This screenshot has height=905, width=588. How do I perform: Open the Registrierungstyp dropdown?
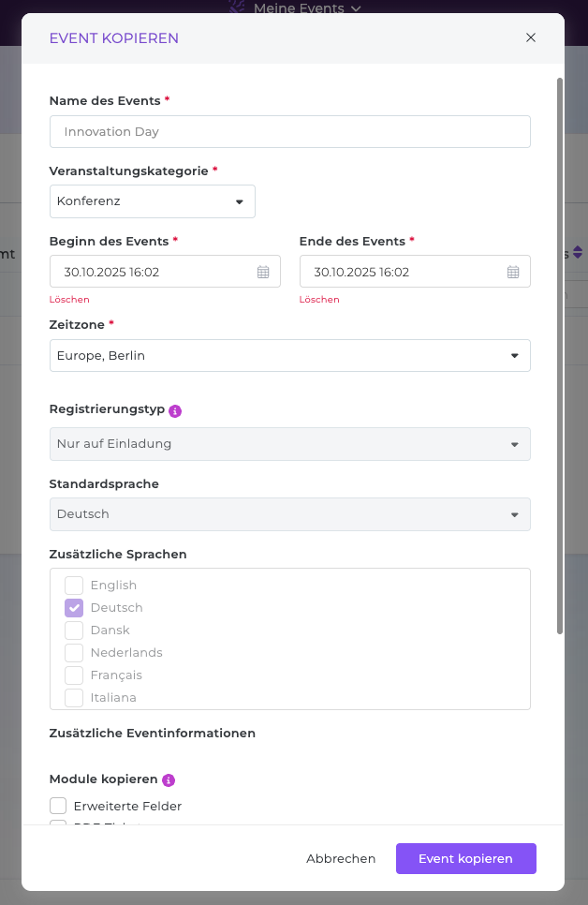pyautogui.click(x=289, y=444)
